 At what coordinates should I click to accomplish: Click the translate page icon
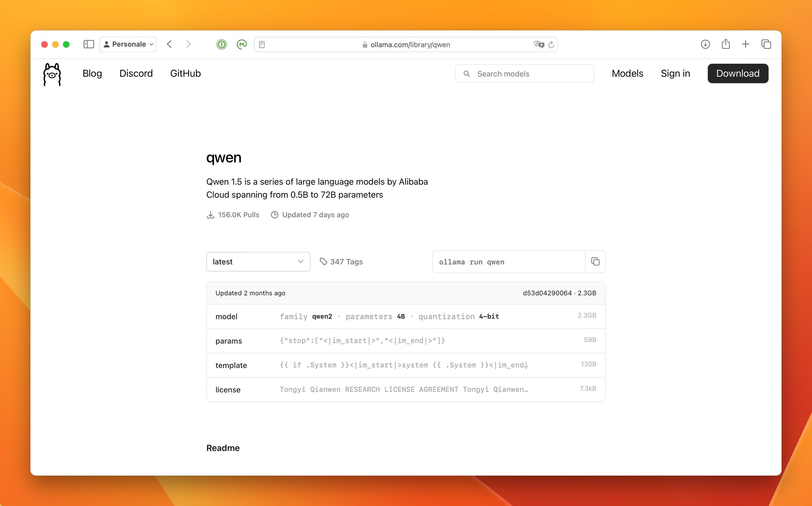pos(539,44)
